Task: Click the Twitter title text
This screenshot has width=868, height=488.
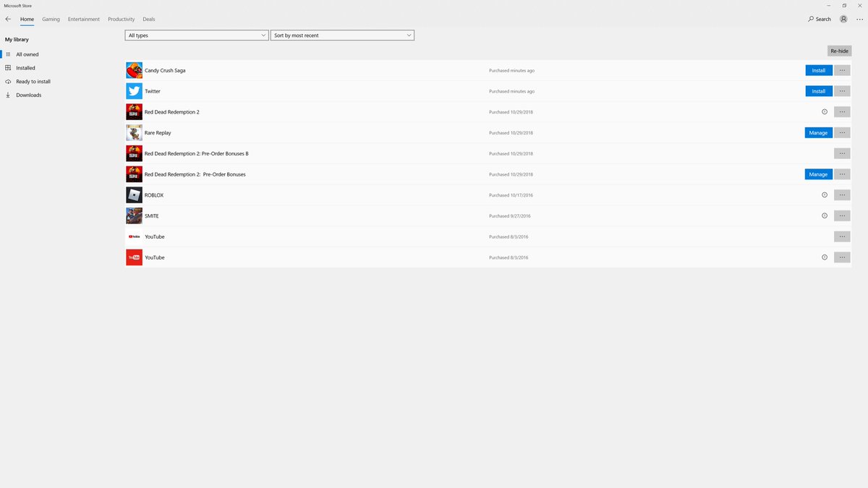Action: coord(153,91)
